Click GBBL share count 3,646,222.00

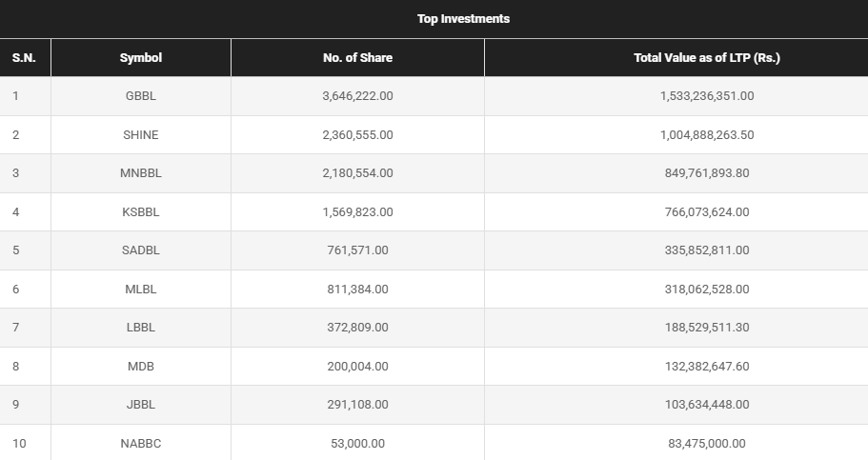click(357, 96)
